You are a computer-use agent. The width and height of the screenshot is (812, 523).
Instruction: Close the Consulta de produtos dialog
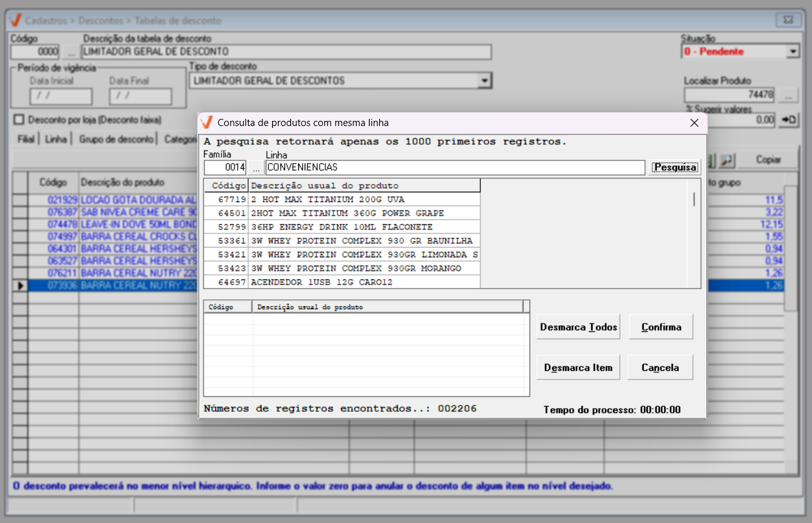pyautogui.click(x=694, y=123)
